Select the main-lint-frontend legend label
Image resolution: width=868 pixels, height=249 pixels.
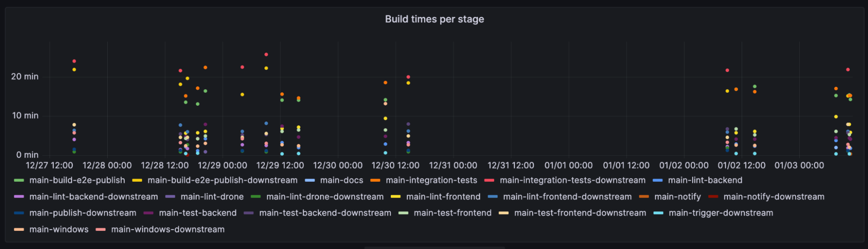coord(443,197)
